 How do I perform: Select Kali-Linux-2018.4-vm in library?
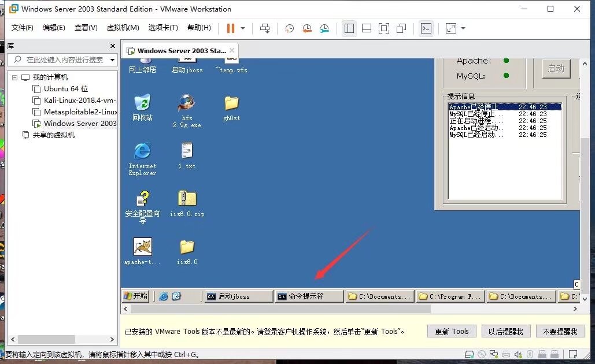click(75, 101)
